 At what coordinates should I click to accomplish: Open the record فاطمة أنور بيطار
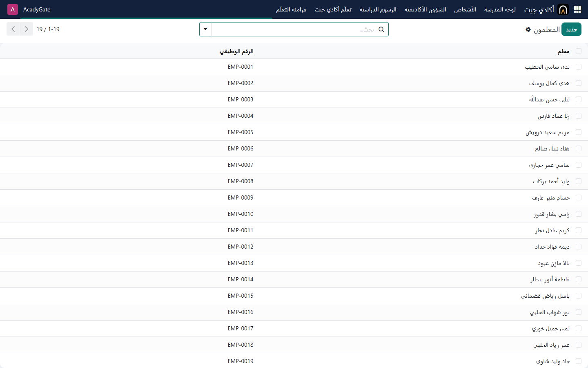click(550, 279)
